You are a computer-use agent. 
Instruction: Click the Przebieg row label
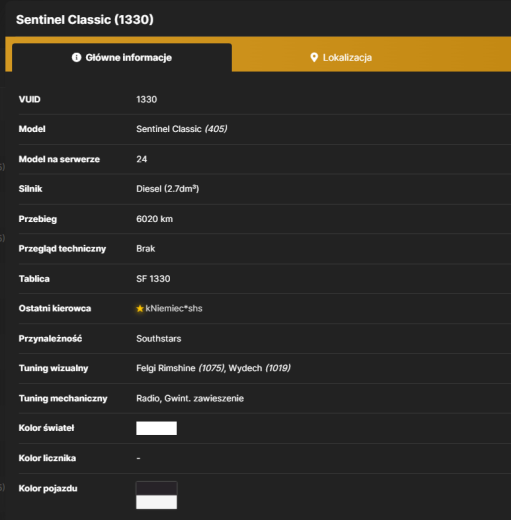[x=38, y=219]
